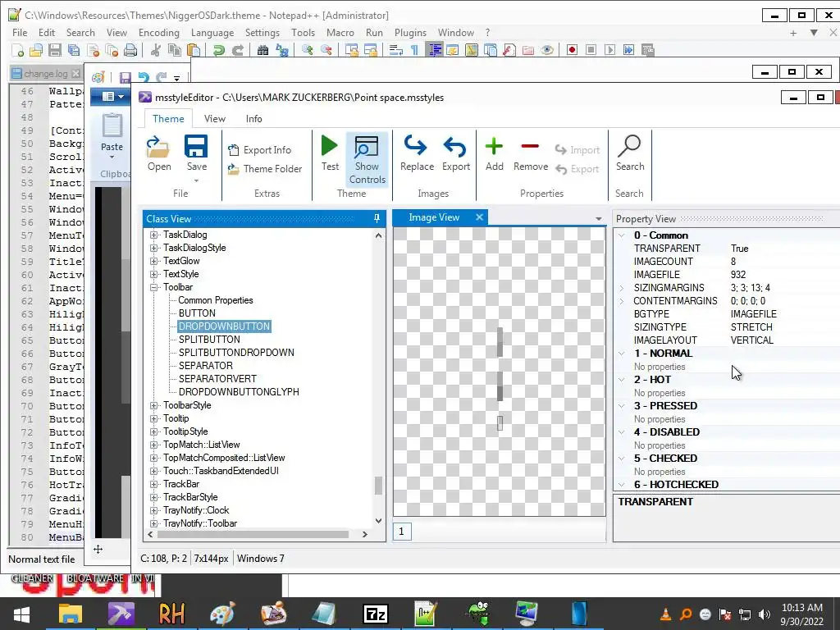Click Cut scissors icon in Notepad++
The image size is (840, 630).
pos(155,50)
